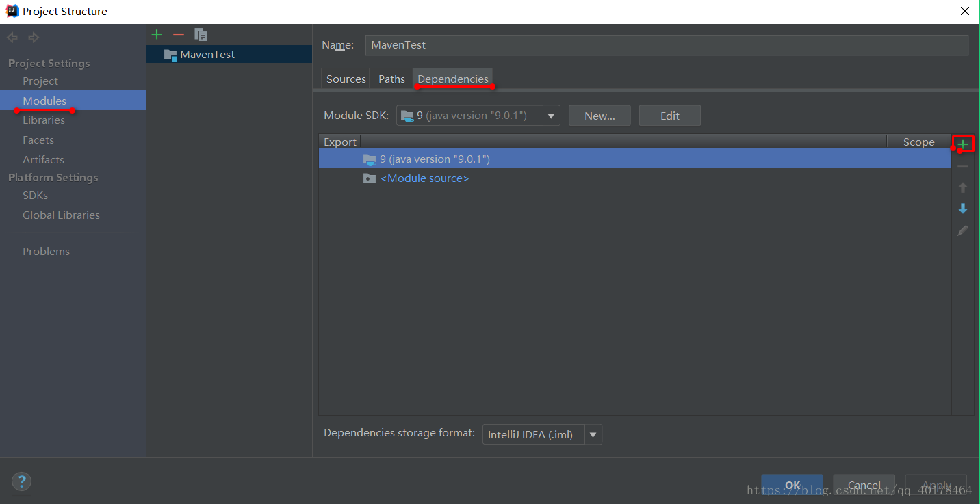Select the 9 (java version "9.0.1") row
980x504 pixels.
point(635,159)
